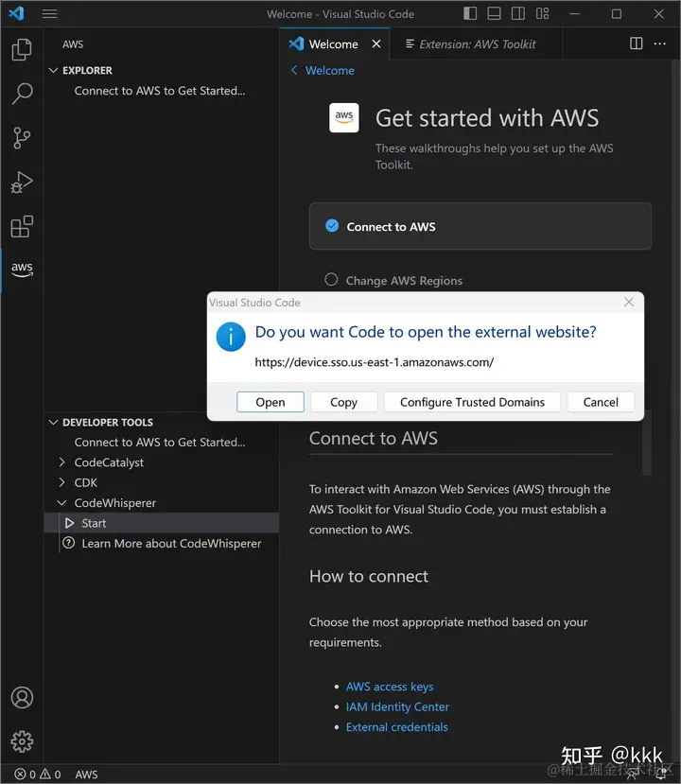The image size is (681, 784).
Task: Select Learn More about CodeWhisperer
Action: [x=171, y=543]
